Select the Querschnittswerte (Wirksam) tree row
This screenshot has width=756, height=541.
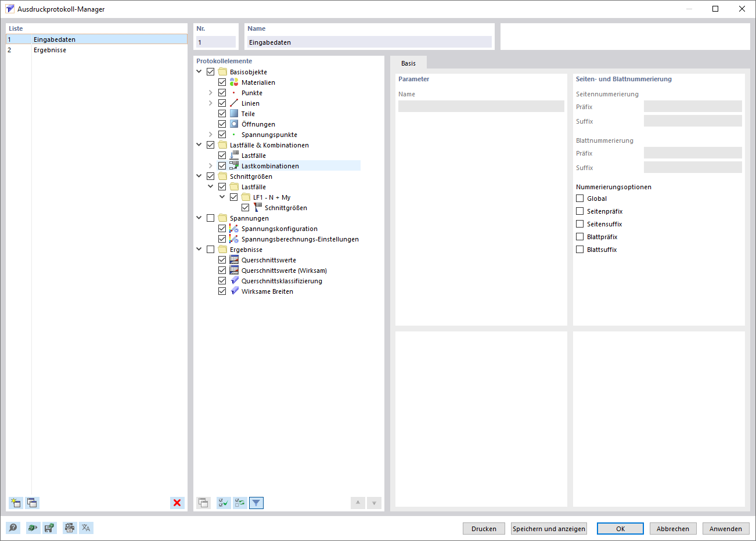284,270
